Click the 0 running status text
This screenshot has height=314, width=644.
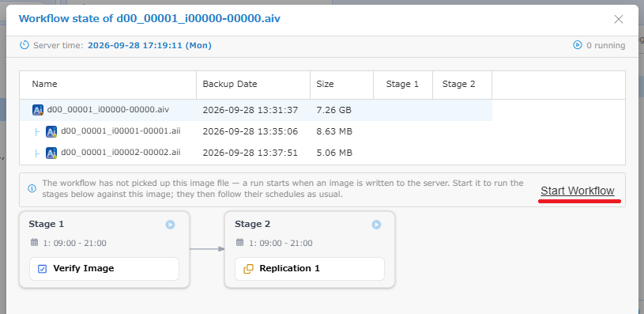coord(606,45)
